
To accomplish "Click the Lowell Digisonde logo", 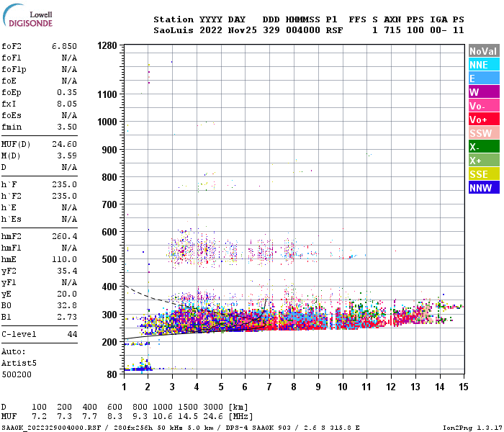I will [27, 15].
